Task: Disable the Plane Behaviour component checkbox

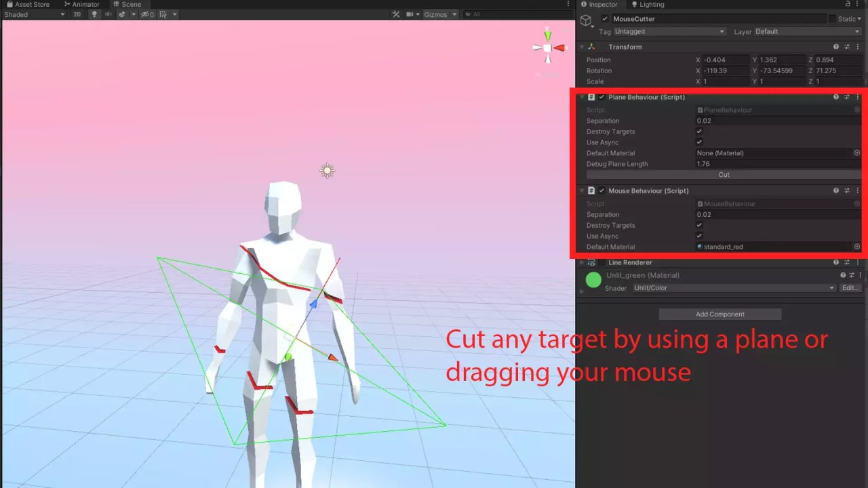Action: coord(601,96)
